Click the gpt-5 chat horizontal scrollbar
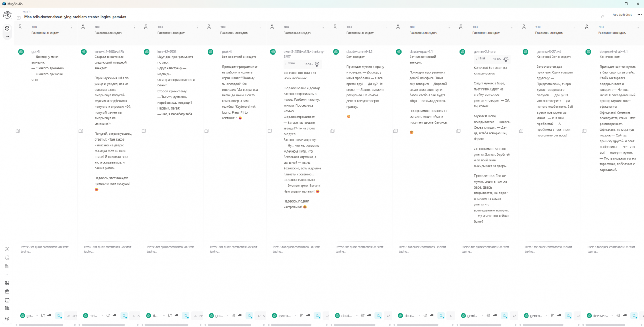Viewport: 644px width, 327px height. click(41, 325)
